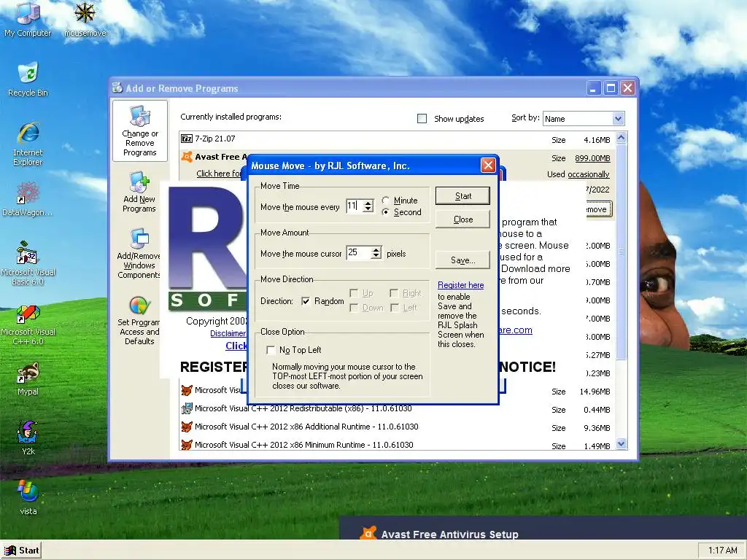747x560 pixels.
Task: Select the Second radio option
Action: (x=385, y=212)
